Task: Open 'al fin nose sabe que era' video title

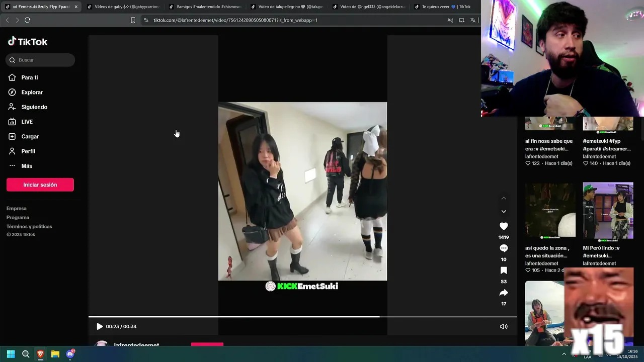Action: pos(549,145)
